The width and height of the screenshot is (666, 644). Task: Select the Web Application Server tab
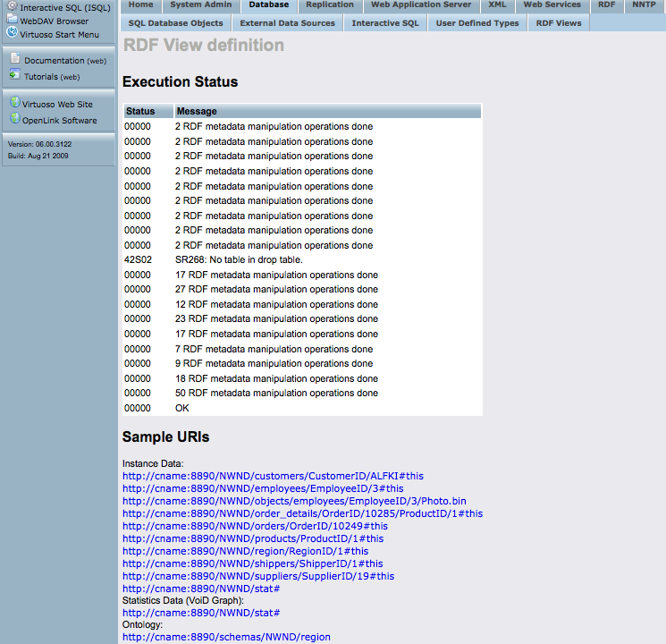pyautogui.click(x=420, y=5)
